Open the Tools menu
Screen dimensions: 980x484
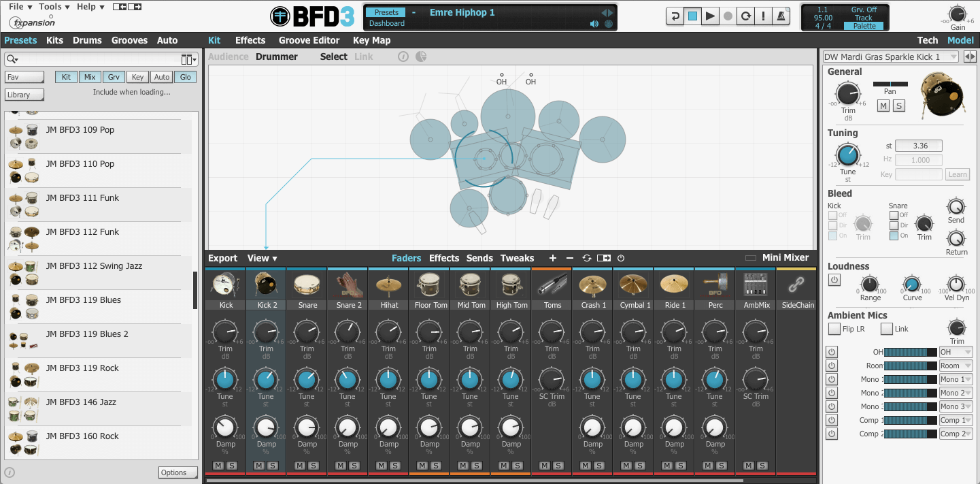tap(49, 6)
